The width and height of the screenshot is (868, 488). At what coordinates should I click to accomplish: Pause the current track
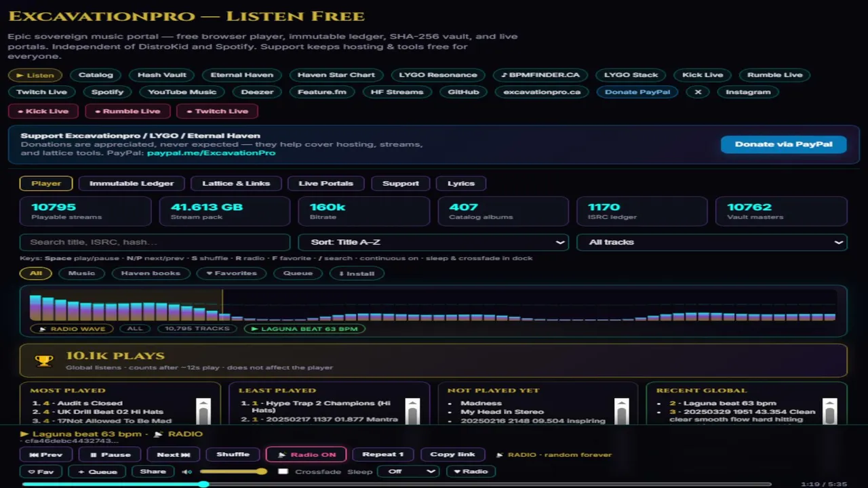click(110, 455)
